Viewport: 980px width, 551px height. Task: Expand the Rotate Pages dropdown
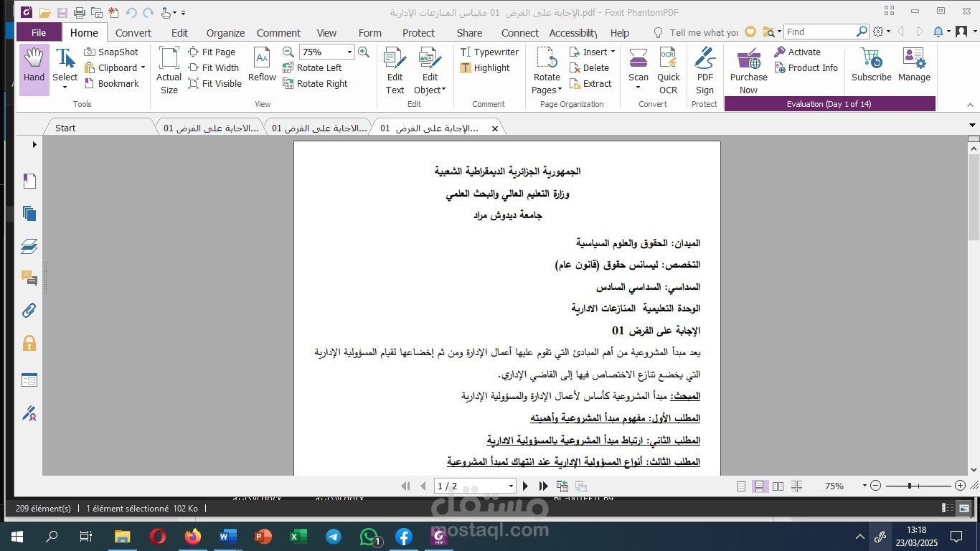point(560,90)
